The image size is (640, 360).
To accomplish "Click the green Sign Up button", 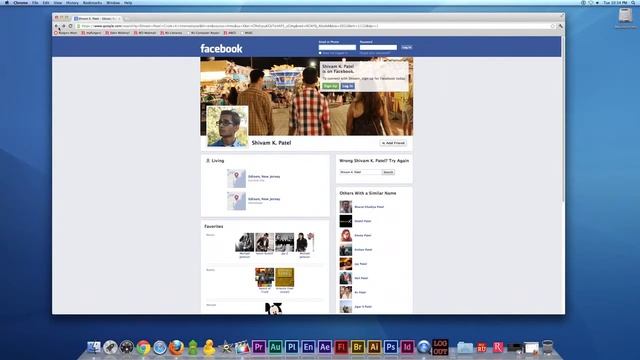I will pos(331,86).
